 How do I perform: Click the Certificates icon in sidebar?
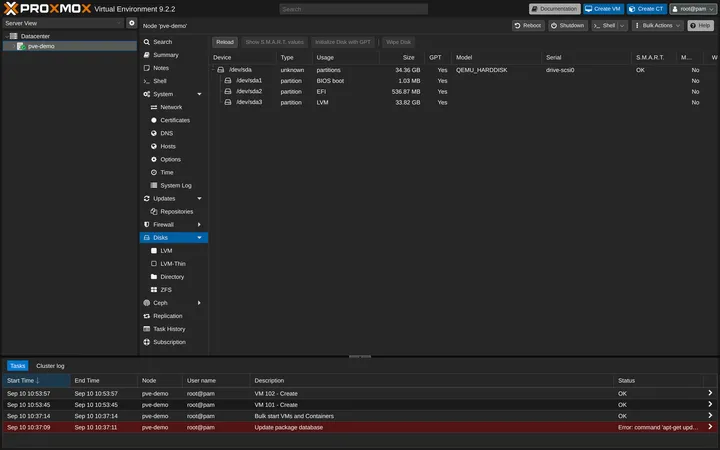[x=154, y=120]
